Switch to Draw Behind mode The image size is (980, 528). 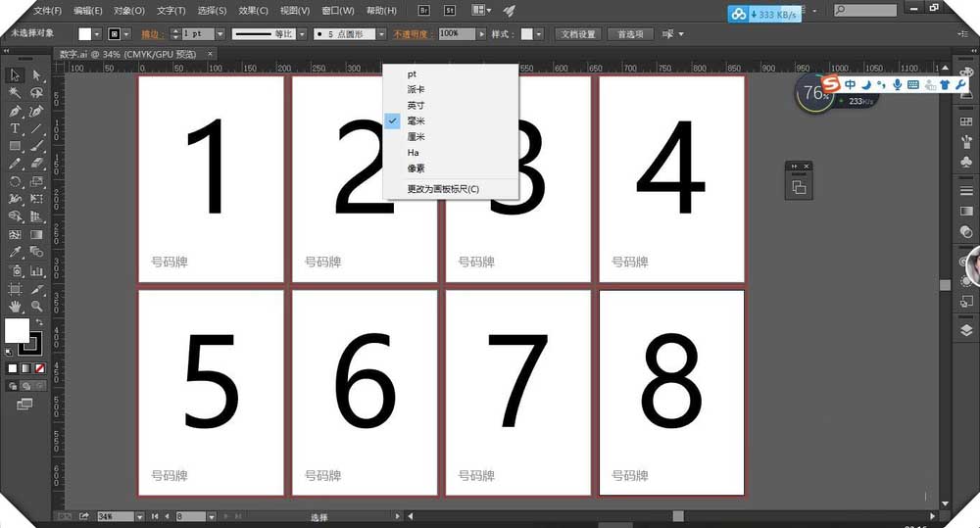tap(26, 386)
